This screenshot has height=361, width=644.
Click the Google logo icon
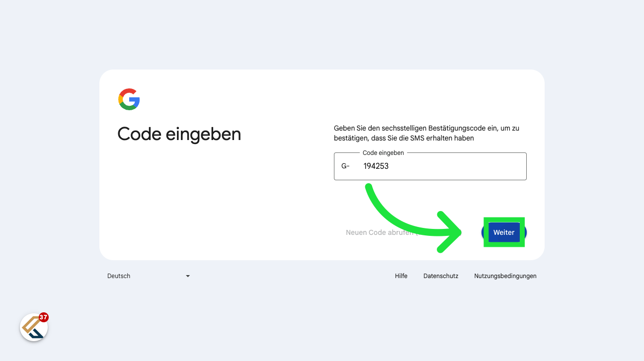coord(129,99)
